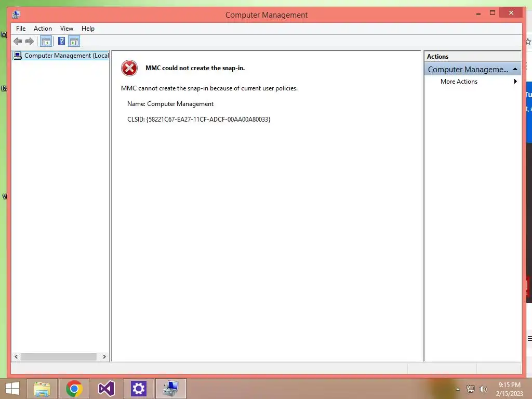Open Visual Studio from taskbar

click(x=106, y=389)
